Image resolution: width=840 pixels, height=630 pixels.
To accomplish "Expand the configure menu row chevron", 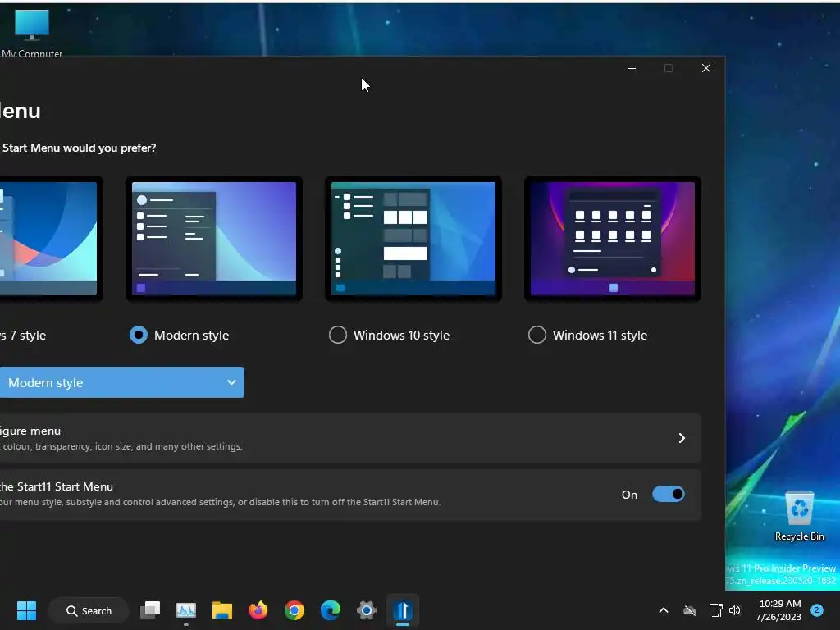I will click(682, 438).
